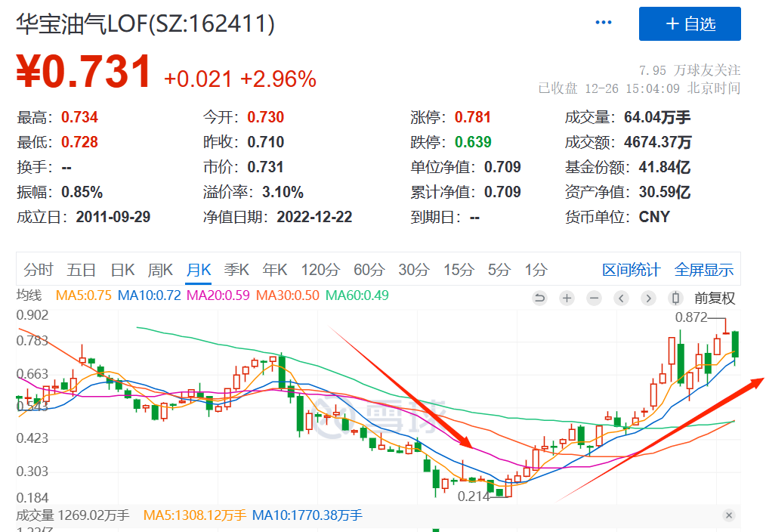Open the 60分 minute chart tab
The height and width of the screenshot is (532, 766).
click(369, 270)
